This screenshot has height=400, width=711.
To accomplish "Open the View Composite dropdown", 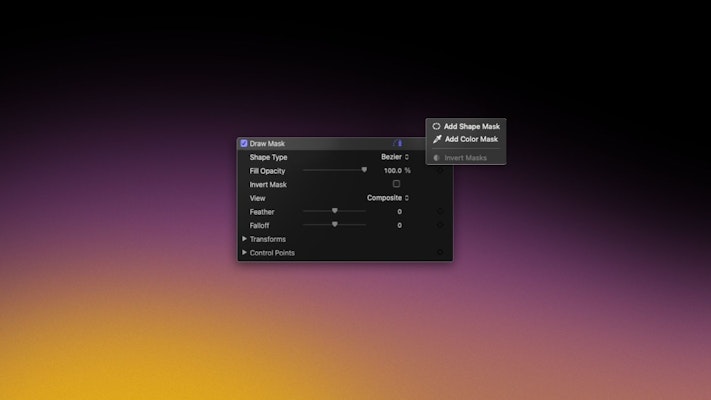I will [x=388, y=198].
